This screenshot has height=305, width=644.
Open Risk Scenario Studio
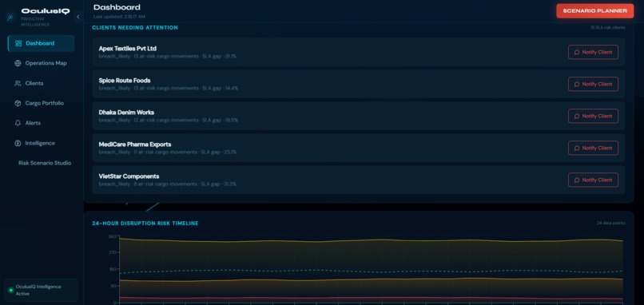pos(45,163)
